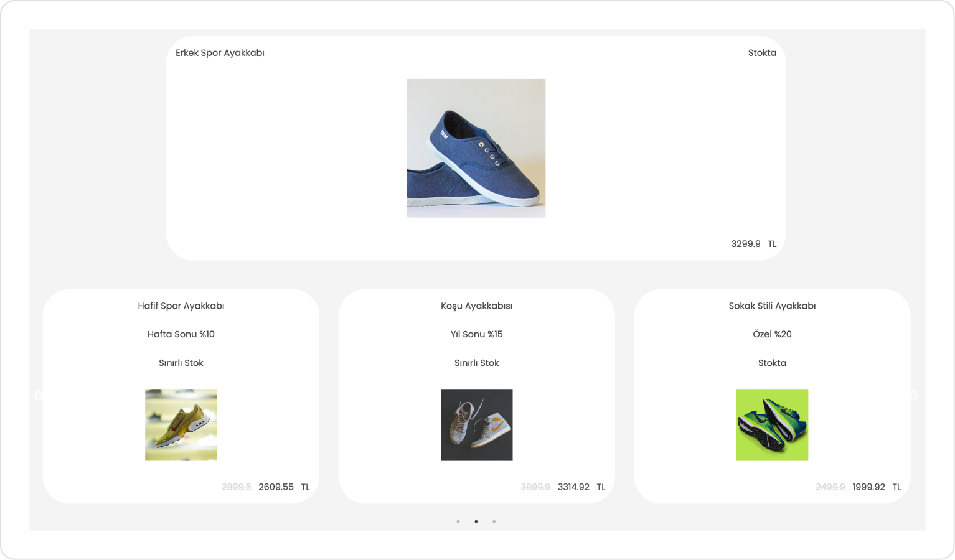Open the gray high-top shoes photo
955x560 pixels.
coord(477,425)
